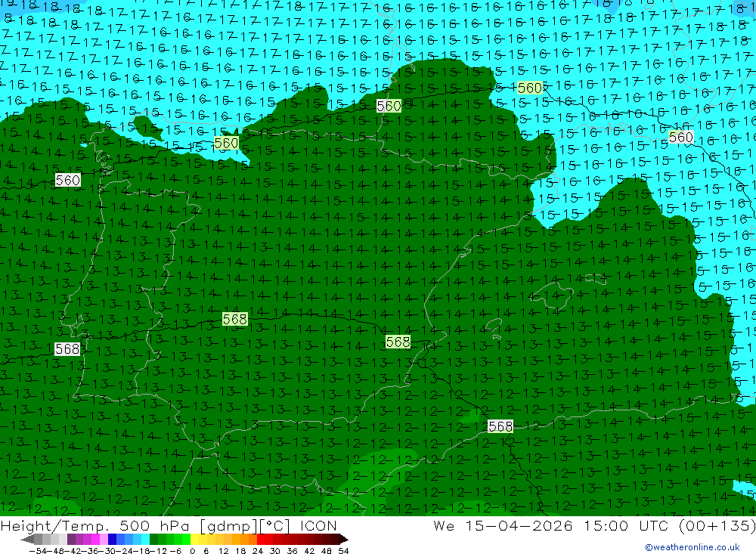The image size is (756, 554).
Task: Click the cyan swatch above the -18 label
Action: click(x=145, y=540)
